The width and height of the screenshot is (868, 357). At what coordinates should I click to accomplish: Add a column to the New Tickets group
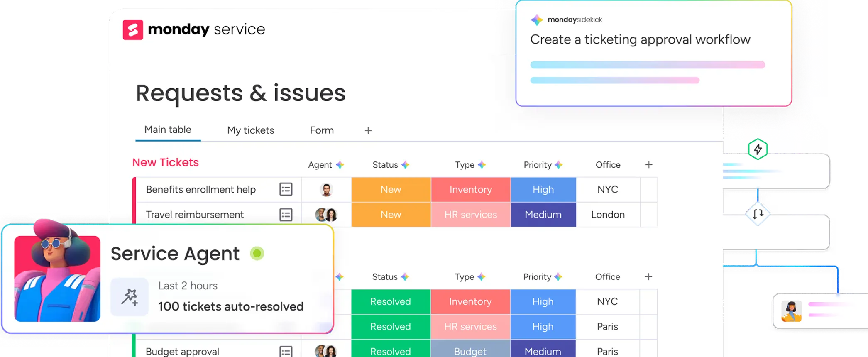[x=649, y=165]
